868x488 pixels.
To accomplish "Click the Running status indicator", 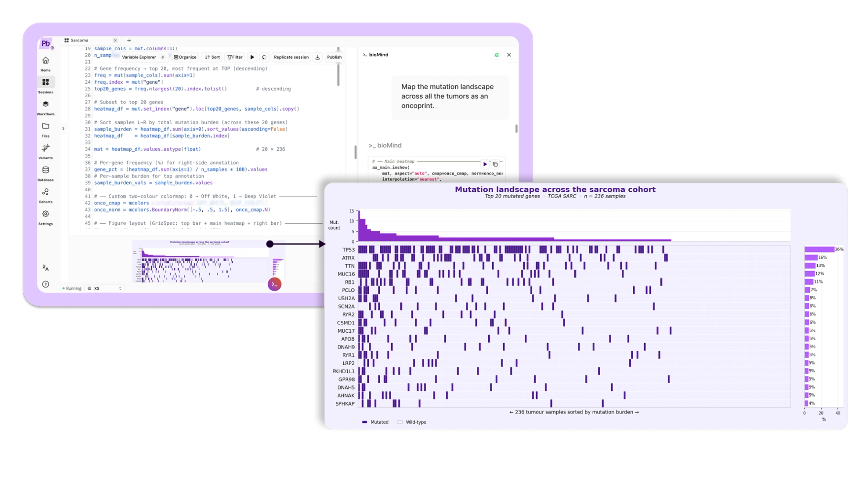I will tap(72, 288).
